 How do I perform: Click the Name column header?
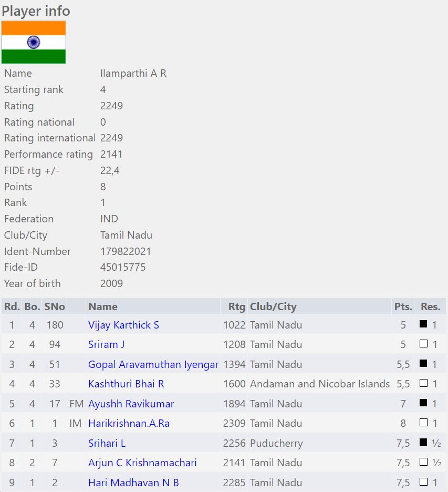pos(103,306)
